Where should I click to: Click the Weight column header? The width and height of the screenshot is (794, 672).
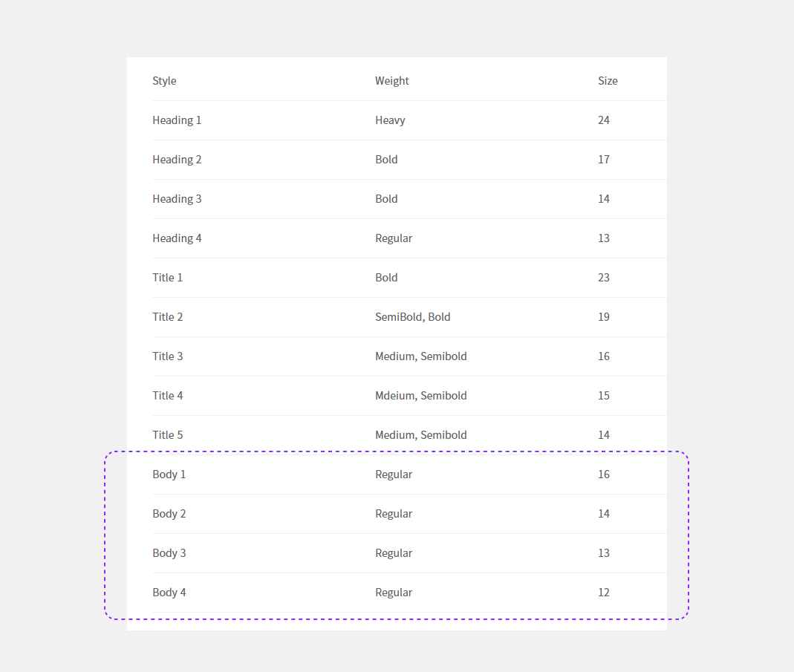pyautogui.click(x=391, y=81)
